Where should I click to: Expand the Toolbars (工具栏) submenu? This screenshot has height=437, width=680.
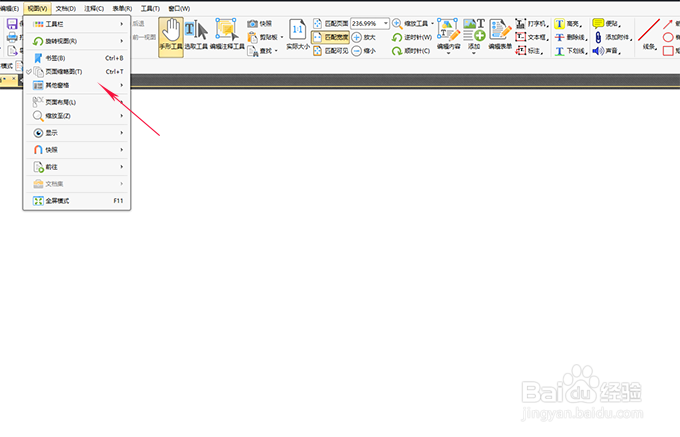(76, 24)
